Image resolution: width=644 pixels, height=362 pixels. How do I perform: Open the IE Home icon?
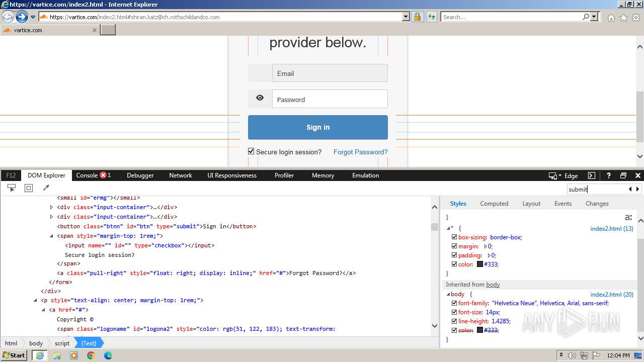click(x=611, y=18)
